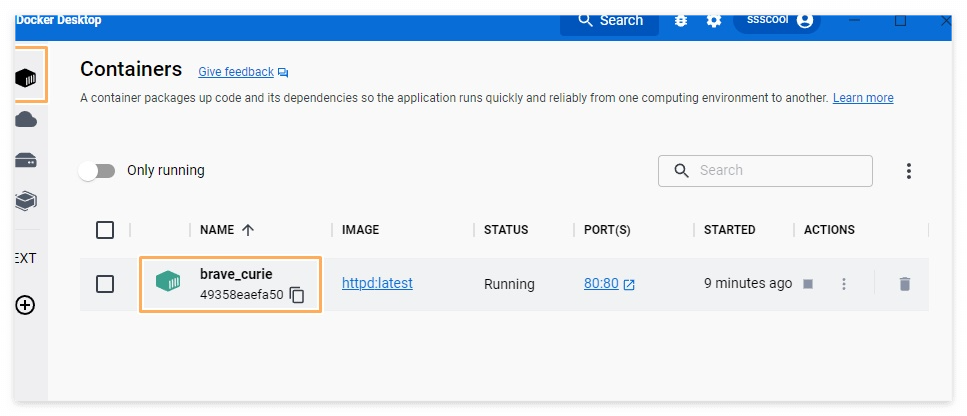Toggle the Only running switch
The width and height of the screenshot is (967, 416).
coord(97,171)
